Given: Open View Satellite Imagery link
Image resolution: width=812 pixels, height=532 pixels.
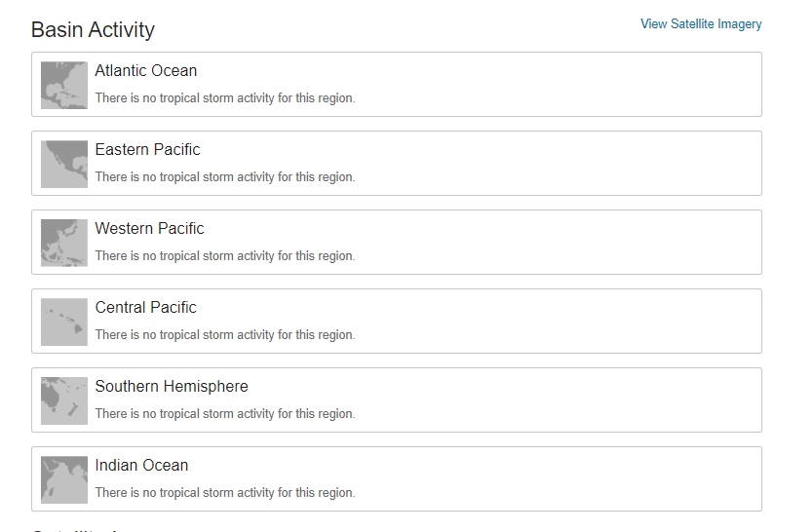Looking at the screenshot, I should pos(701,24).
